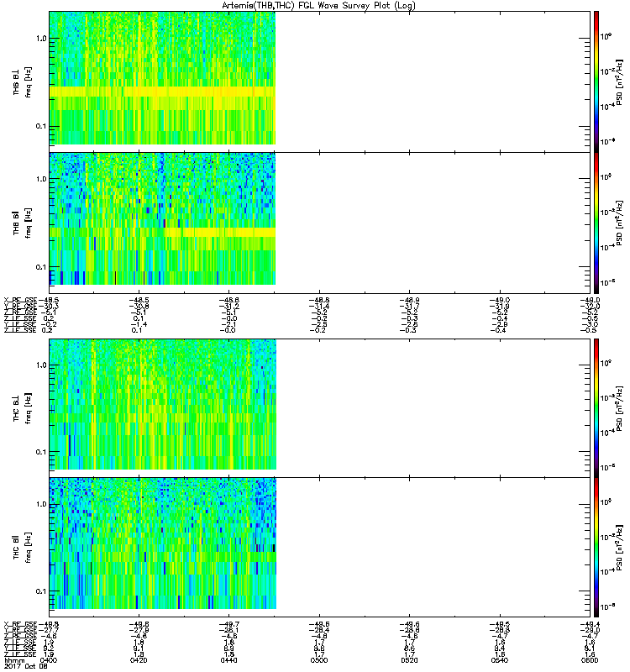Click the 'THB B∥ freq [Hz]' y-axis label
This screenshot has width=630, height=672.
tap(23, 223)
